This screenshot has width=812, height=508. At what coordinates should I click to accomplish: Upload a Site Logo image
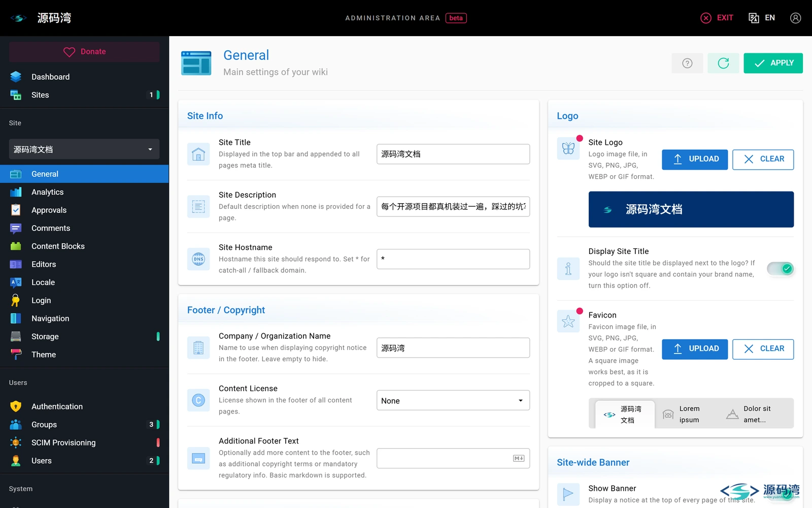point(695,160)
